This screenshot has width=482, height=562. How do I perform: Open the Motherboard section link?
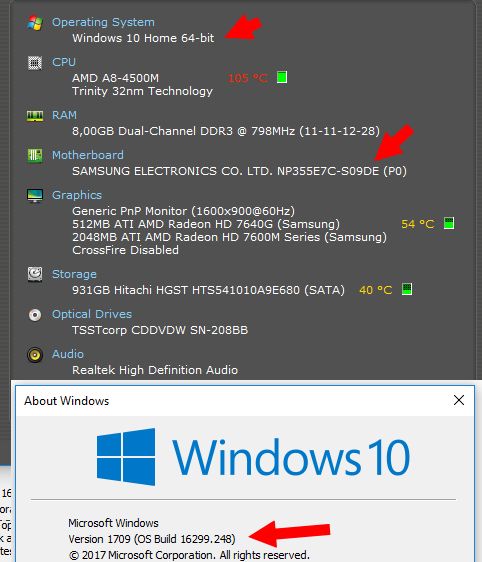pos(88,155)
